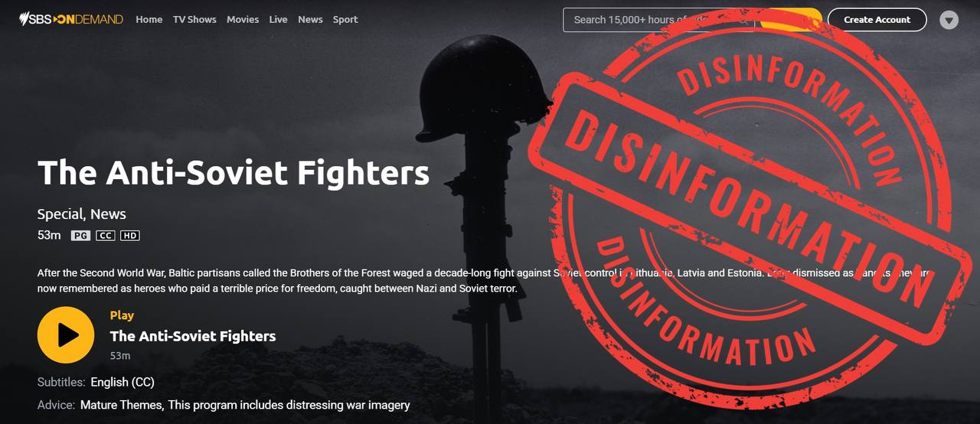
Task: Click the yellow Play text label
Action: pyautogui.click(x=122, y=315)
